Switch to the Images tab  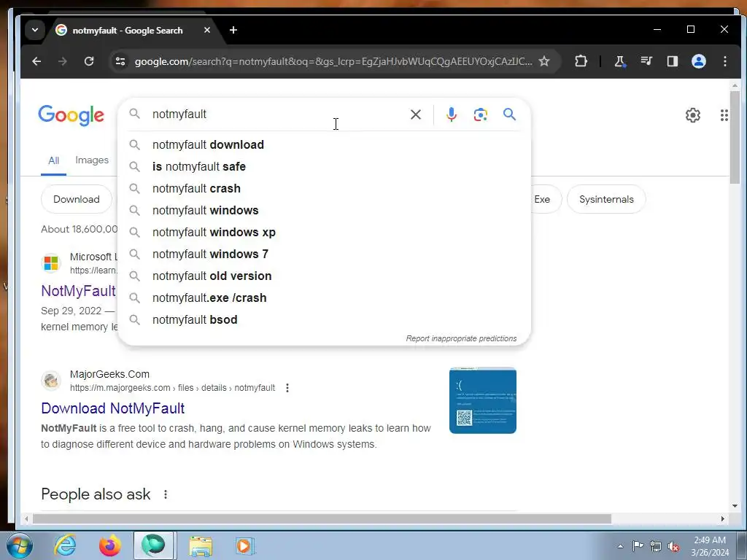[92, 160]
